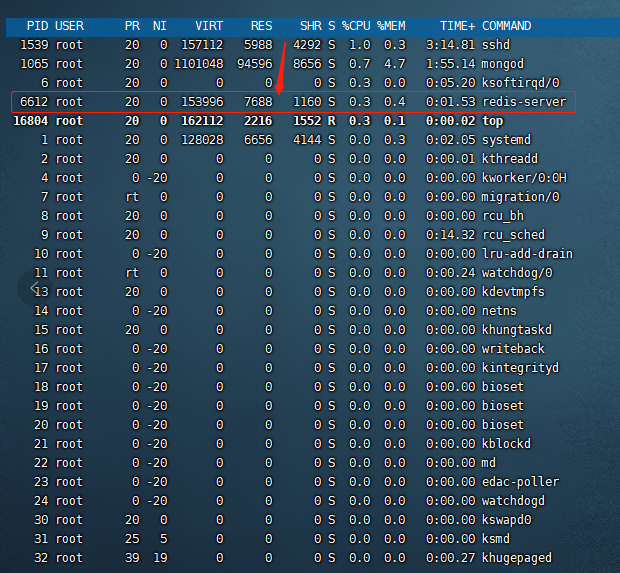
Task: Select the ksmd command name
Action: point(496,539)
